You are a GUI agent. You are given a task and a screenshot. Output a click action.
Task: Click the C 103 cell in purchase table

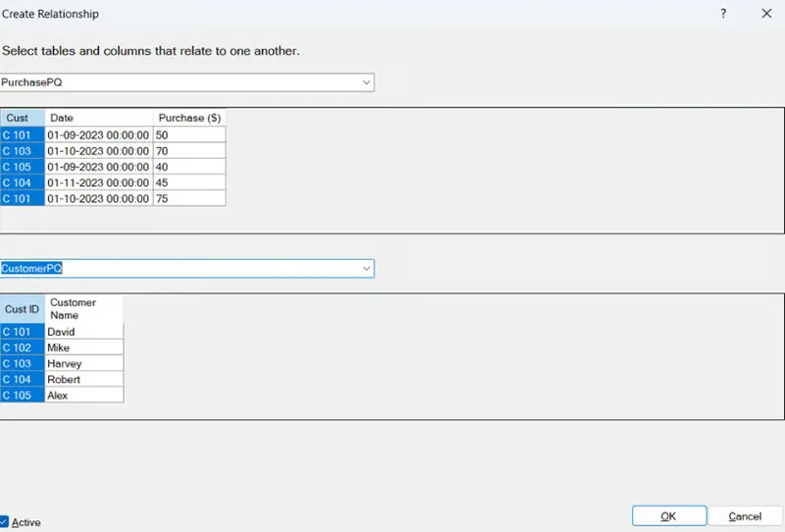23,151
